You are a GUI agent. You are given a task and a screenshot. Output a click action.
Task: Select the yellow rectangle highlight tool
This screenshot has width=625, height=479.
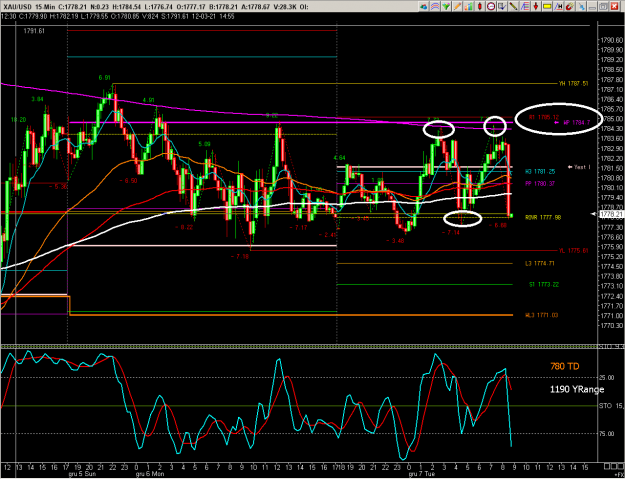pos(547,6)
